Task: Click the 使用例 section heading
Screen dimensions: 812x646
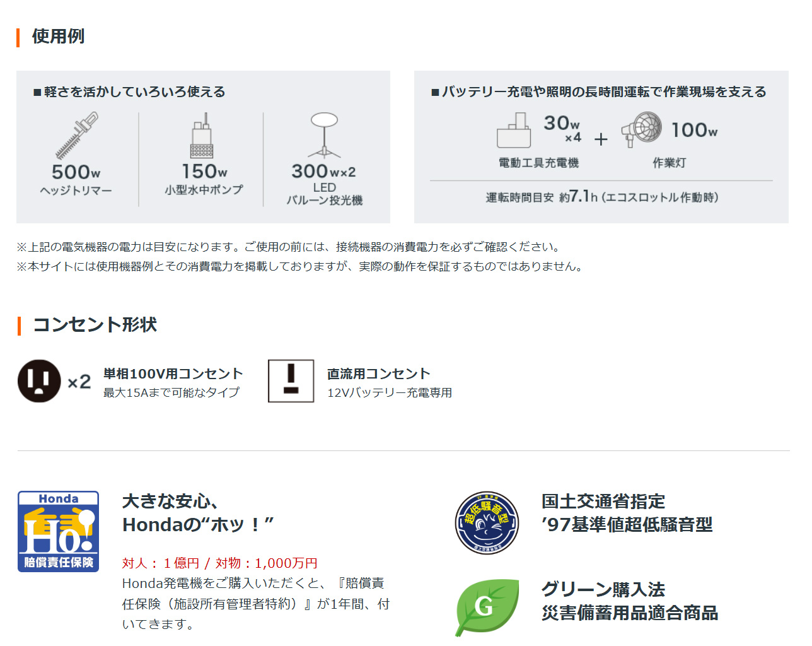Action: click(x=58, y=37)
